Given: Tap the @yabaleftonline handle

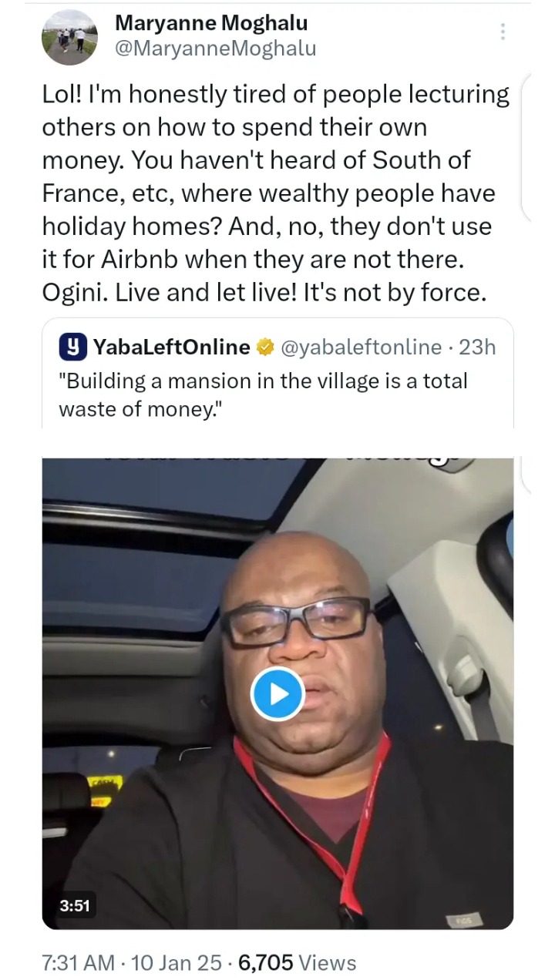Looking at the screenshot, I should coord(361,347).
